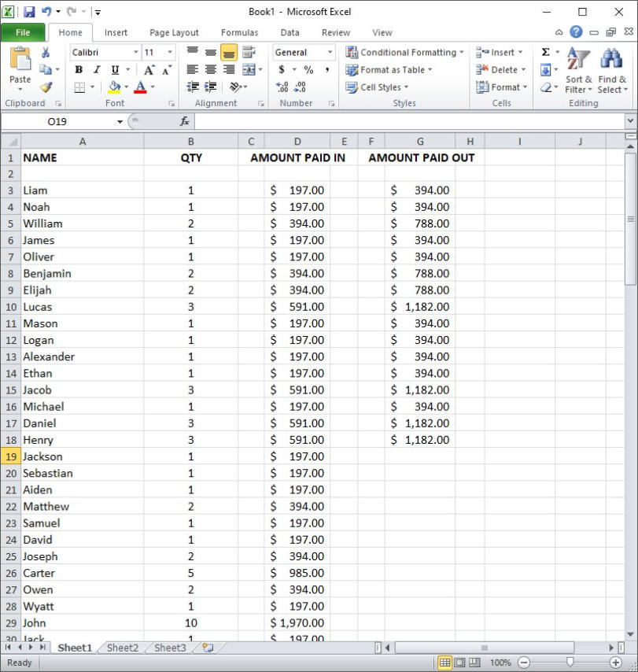Click the Name Box showing O19
Viewport: 638px width, 672px height.
(x=59, y=121)
